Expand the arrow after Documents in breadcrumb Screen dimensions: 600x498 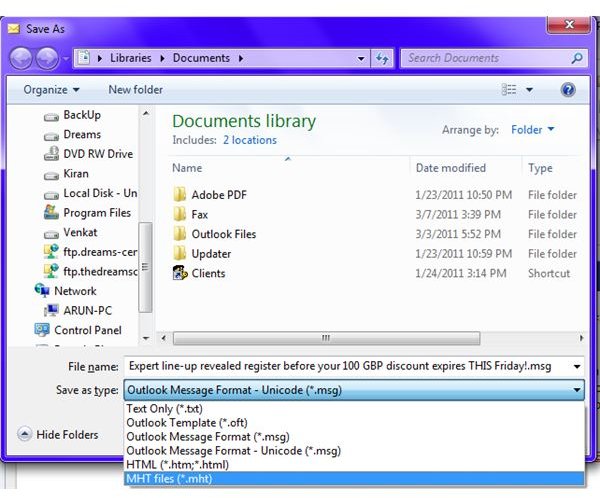tap(241, 58)
